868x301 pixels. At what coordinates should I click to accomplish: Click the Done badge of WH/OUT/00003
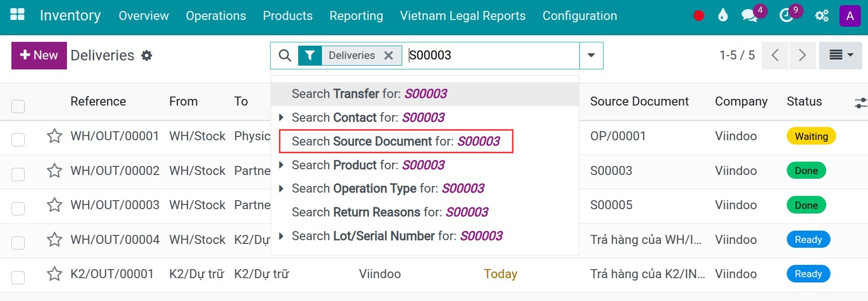point(806,205)
